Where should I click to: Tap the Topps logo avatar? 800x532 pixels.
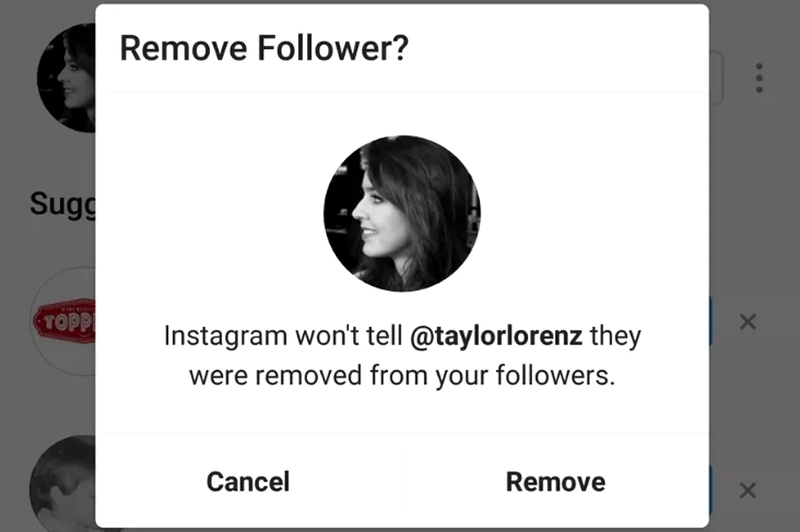click(64, 321)
